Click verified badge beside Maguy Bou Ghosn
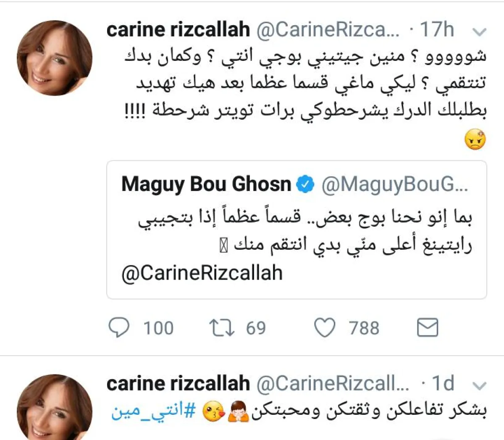 [306, 184]
